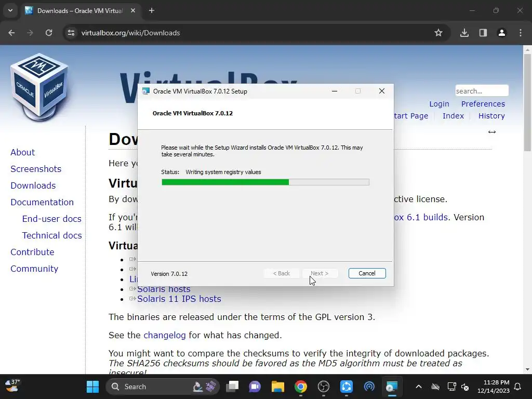532x399 pixels.
Task: Click "Version 7.0.12" text in dialog
Action: (x=169, y=274)
